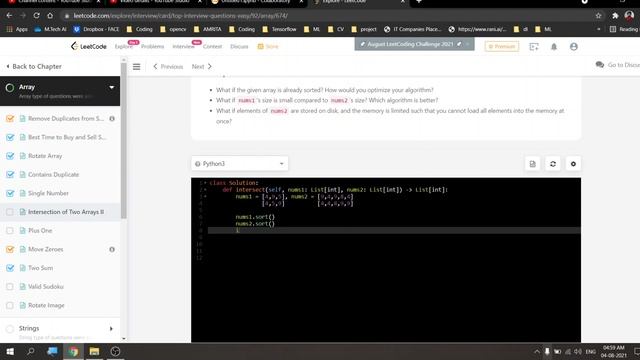Open the opencv bookmark folder
The width and height of the screenshot is (640, 360).
click(x=173, y=29)
